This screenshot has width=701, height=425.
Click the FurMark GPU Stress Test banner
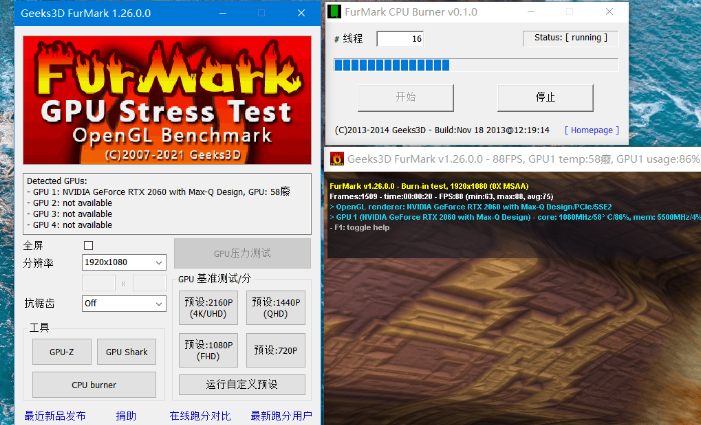pyautogui.click(x=165, y=98)
